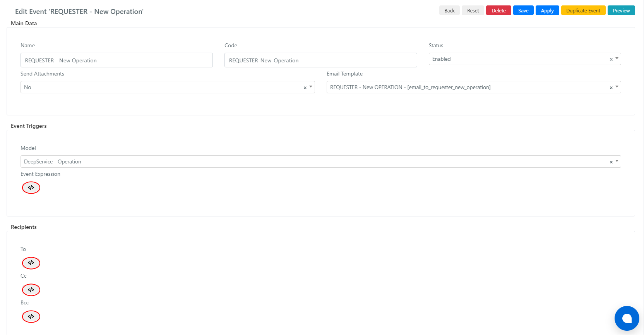
Task: Click the 'Status' field label
Action: 436,45
